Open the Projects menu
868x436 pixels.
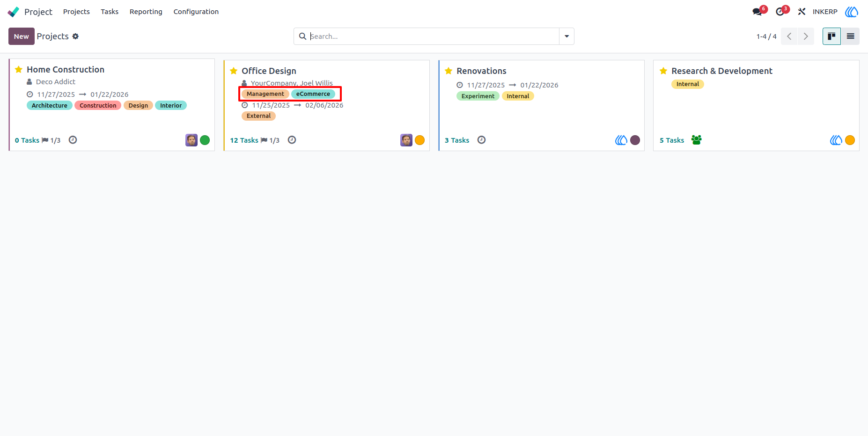coord(76,12)
